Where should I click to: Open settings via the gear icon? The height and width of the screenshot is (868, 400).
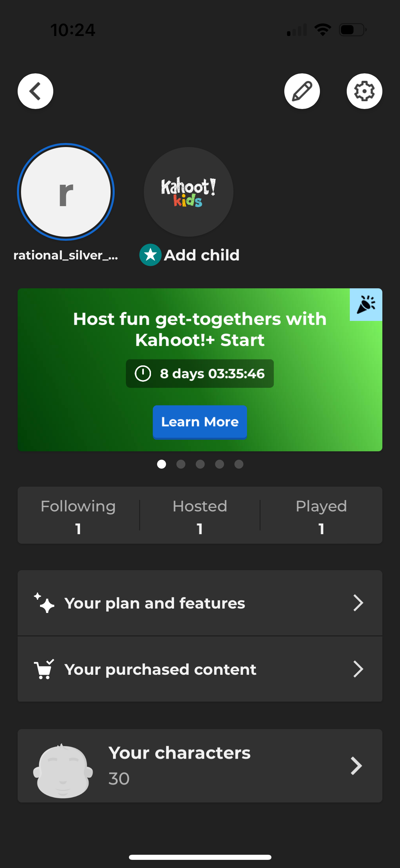click(x=364, y=91)
